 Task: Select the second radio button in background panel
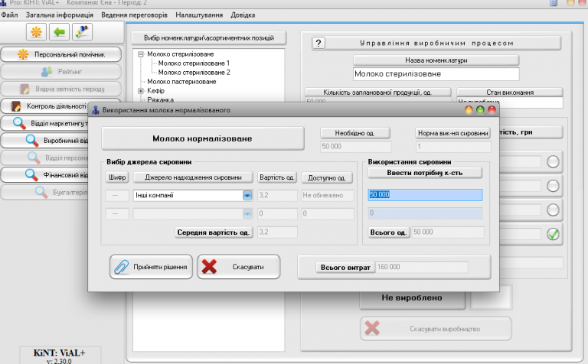tap(553, 186)
